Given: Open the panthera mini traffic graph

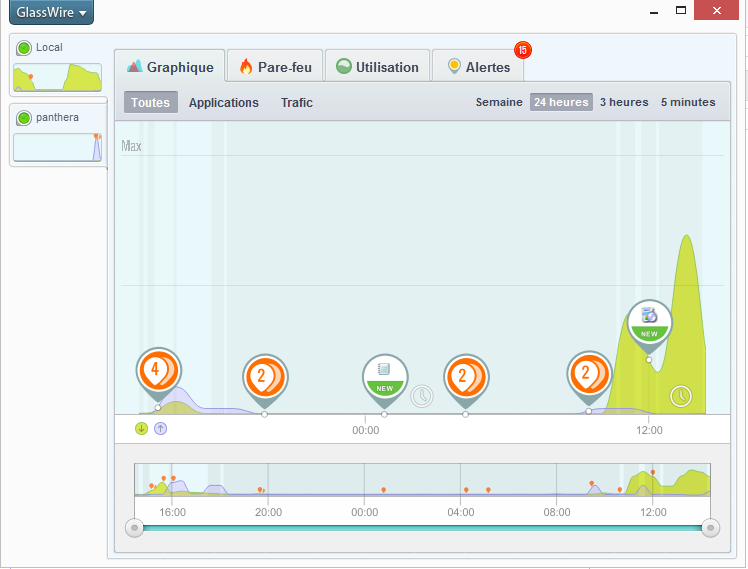Looking at the screenshot, I should (x=57, y=147).
